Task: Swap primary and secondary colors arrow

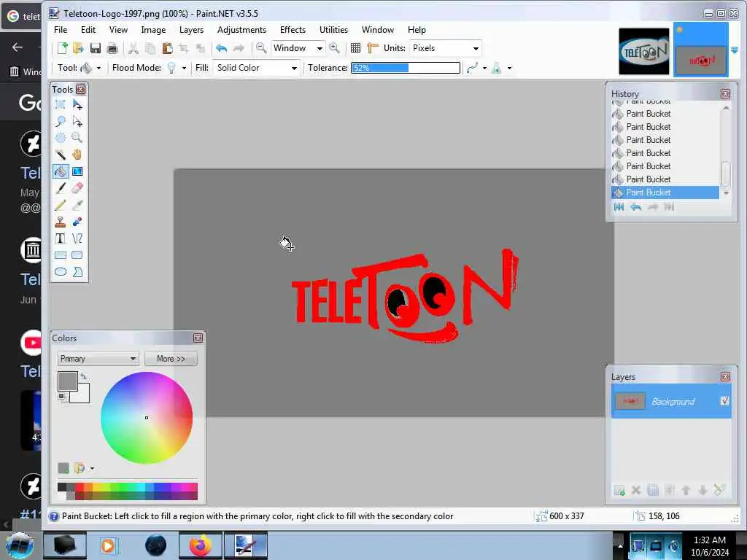Action: coord(84,376)
